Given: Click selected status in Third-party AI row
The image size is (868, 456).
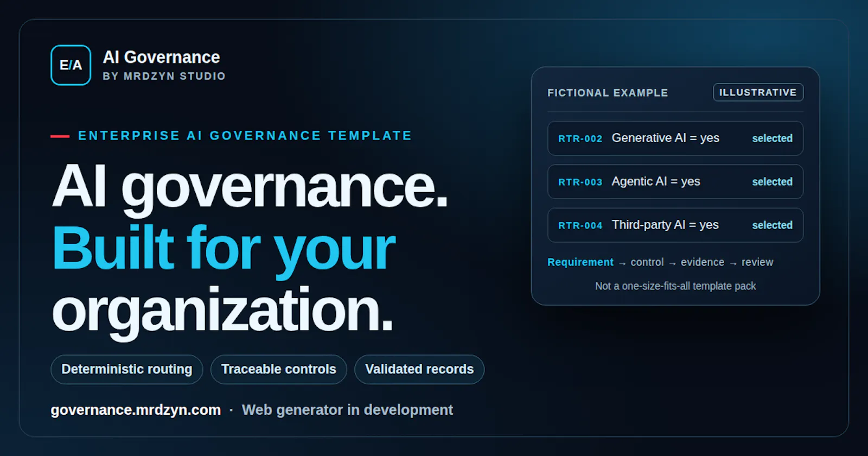Looking at the screenshot, I should [772, 225].
